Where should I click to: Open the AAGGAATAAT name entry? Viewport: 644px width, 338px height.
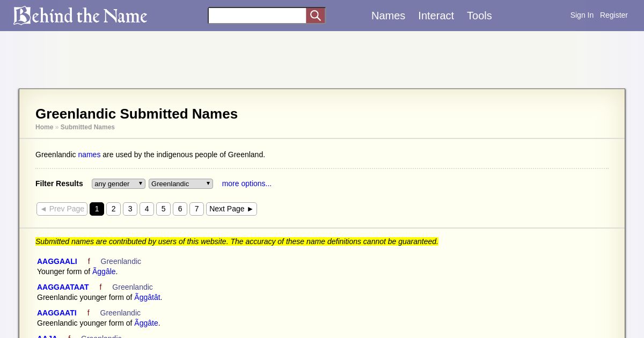(x=63, y=287)
